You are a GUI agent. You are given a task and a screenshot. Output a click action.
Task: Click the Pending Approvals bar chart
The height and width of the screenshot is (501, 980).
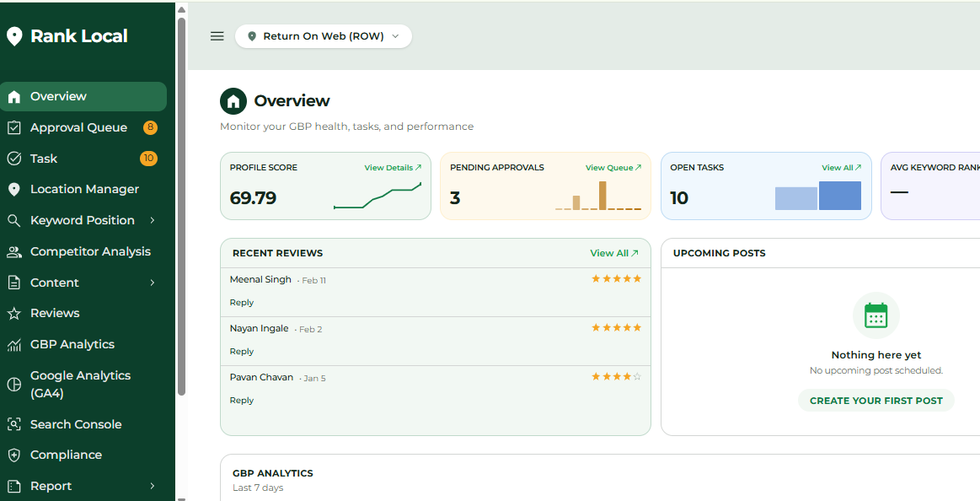(x=598, y=195)
